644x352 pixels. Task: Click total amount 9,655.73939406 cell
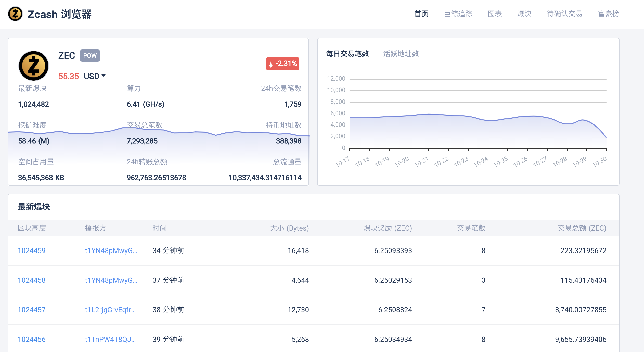coord(581,339)
